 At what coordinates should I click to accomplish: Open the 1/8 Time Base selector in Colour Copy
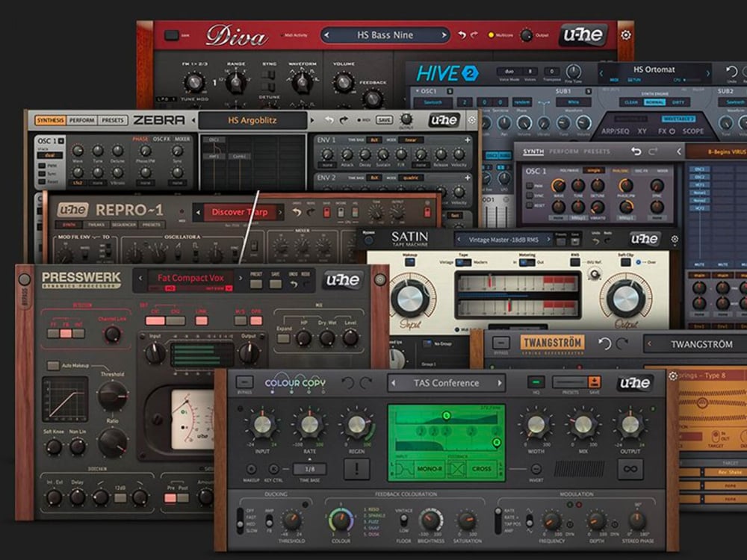[310, 469]
